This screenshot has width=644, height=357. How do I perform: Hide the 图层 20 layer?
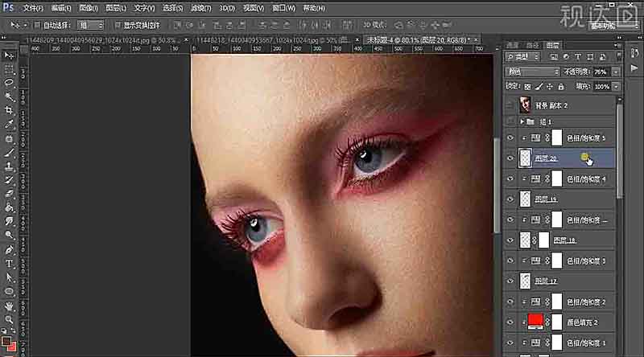pos(510,158)
